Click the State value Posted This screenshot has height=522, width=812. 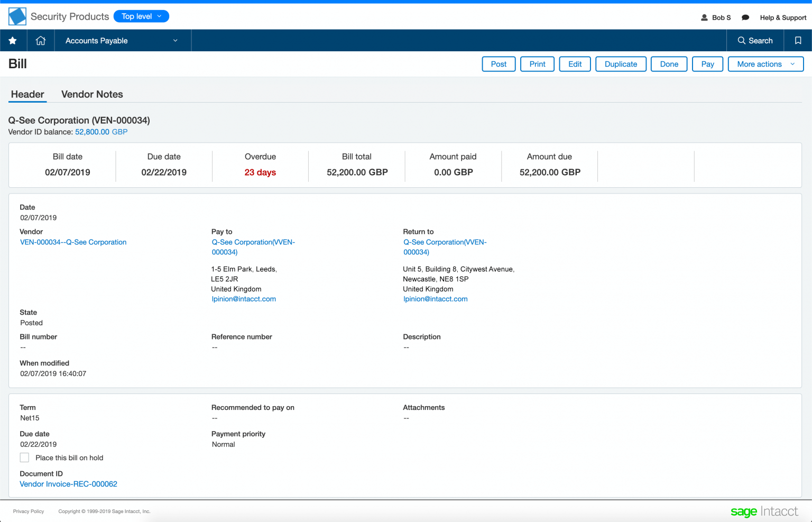pyautogui.click(x=32, y=323)
